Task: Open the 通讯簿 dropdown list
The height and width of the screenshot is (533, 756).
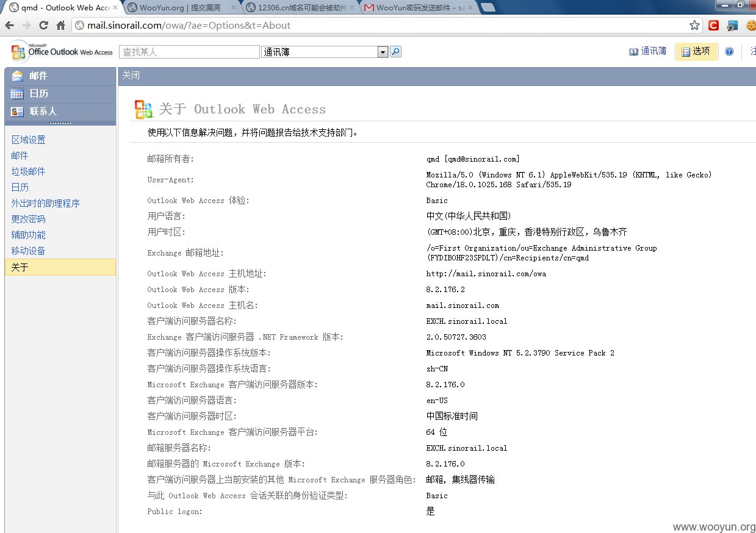Action: [x=383, y=52]
